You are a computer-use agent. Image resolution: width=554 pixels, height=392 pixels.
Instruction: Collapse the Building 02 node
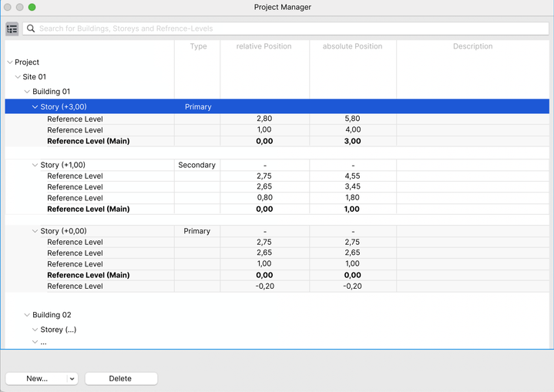(x=27, y=315)
